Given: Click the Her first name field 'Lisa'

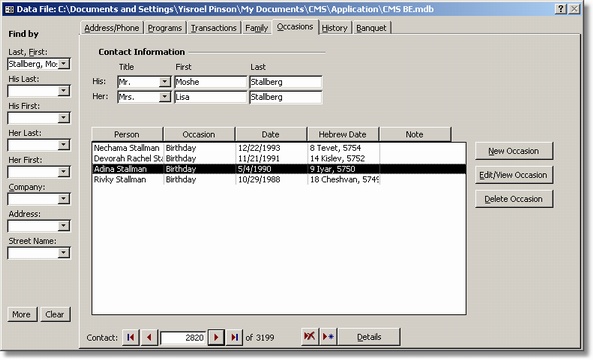Looking at the screenshot, I should pos(210,97).
